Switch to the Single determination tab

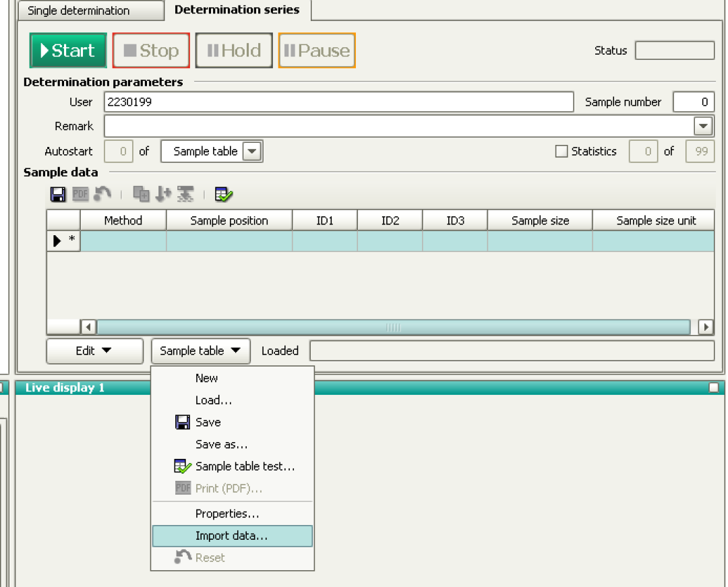[x=91, y=10]
